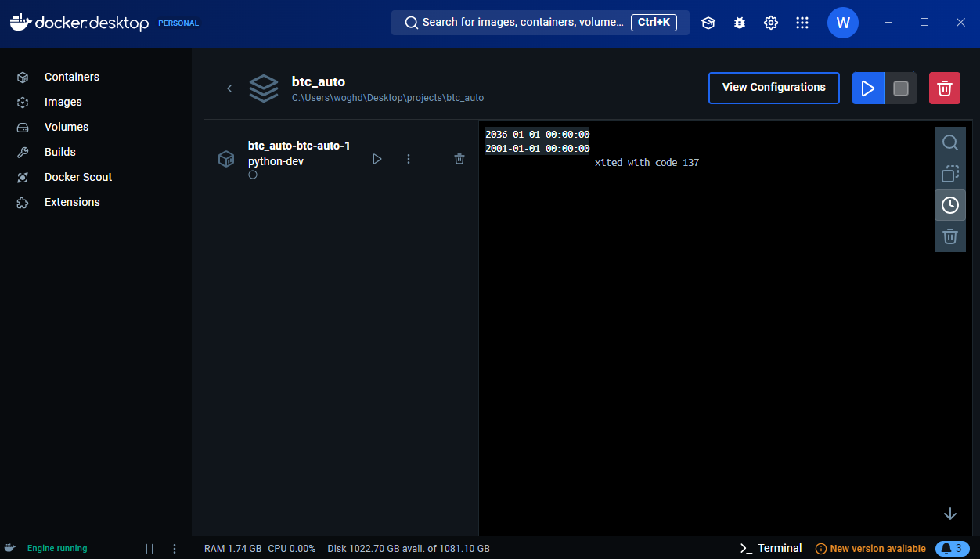This screenshot has width=980, height=559.
Task: Click the CPU 0.00% status entry
Action: point(291,549)
